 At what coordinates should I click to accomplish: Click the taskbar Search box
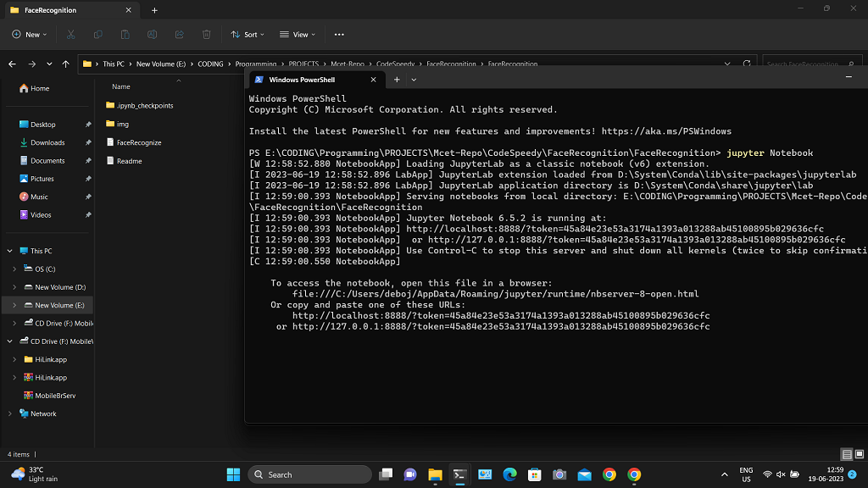(310, 474)
